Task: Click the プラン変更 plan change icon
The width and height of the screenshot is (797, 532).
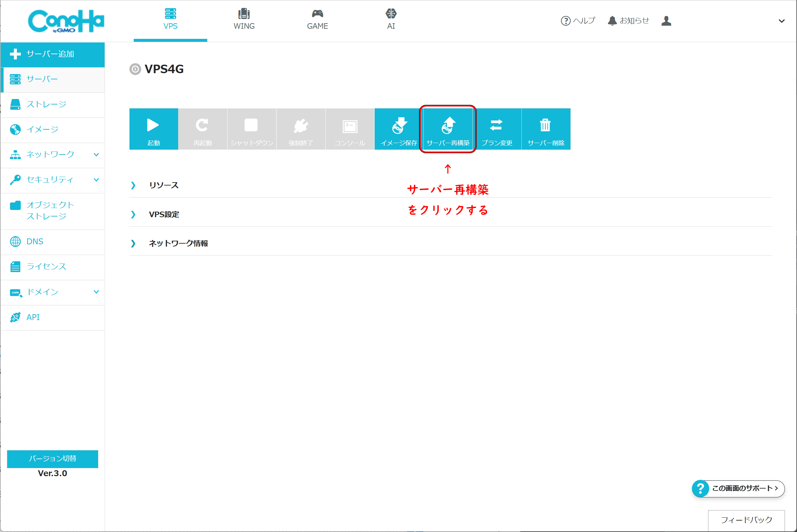Action: point(497,129)
